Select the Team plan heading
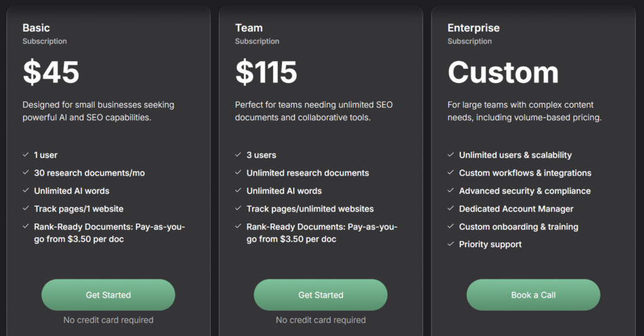 [x=249, y=28]
